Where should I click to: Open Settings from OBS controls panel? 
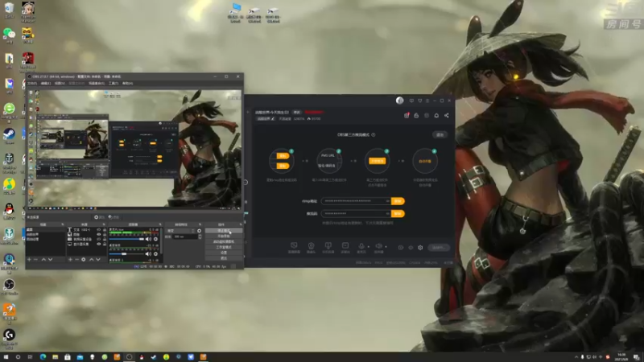click(224, 253)
